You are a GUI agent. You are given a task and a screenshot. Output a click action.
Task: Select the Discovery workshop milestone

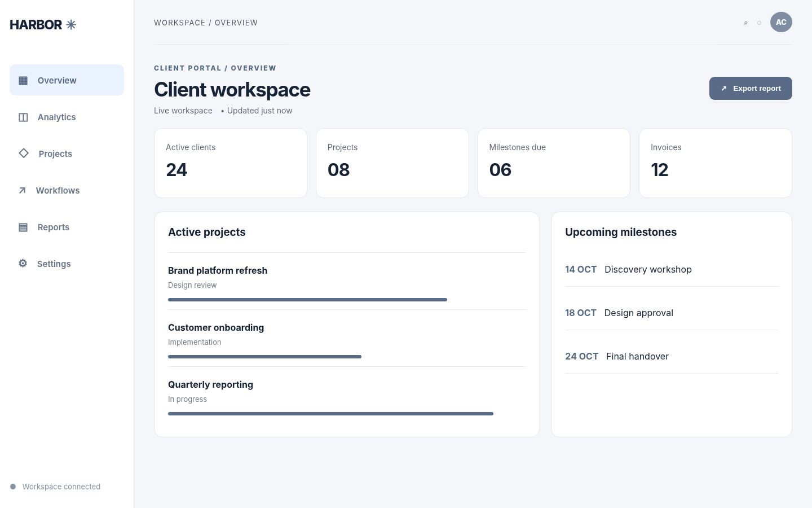tap(672, 269)
